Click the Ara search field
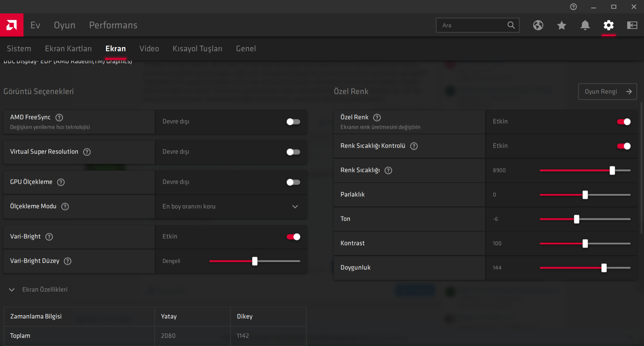Screen dimensions: 644x346 [x=477, y=25]
